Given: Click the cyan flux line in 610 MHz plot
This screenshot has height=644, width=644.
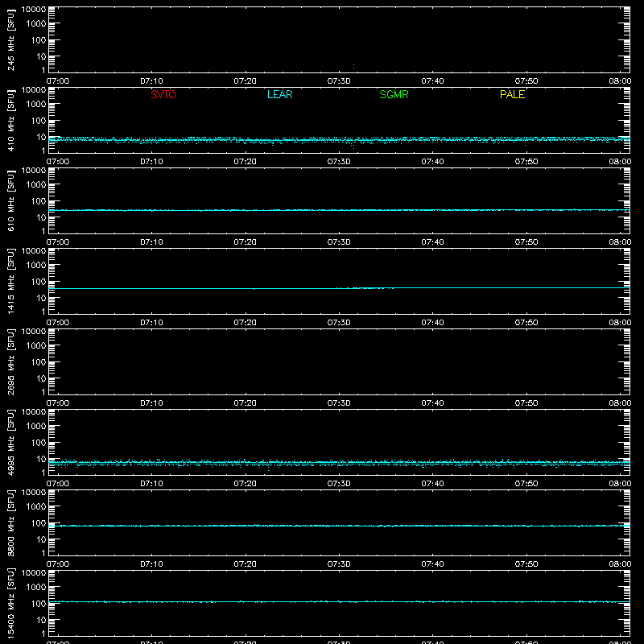Looking at the screenshot, I should (x=339, y=210).
